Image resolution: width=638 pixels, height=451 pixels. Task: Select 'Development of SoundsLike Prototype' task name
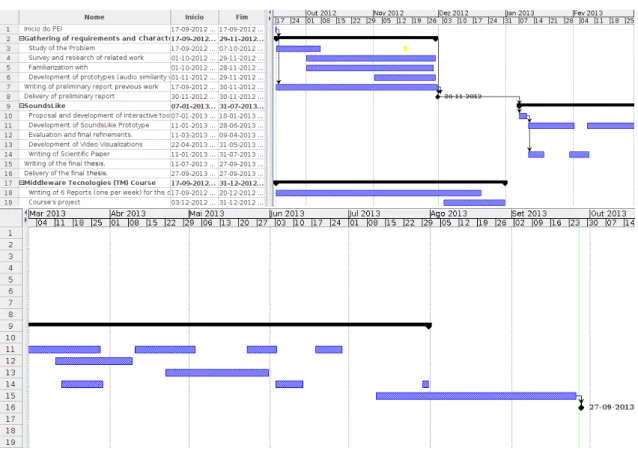89,125
